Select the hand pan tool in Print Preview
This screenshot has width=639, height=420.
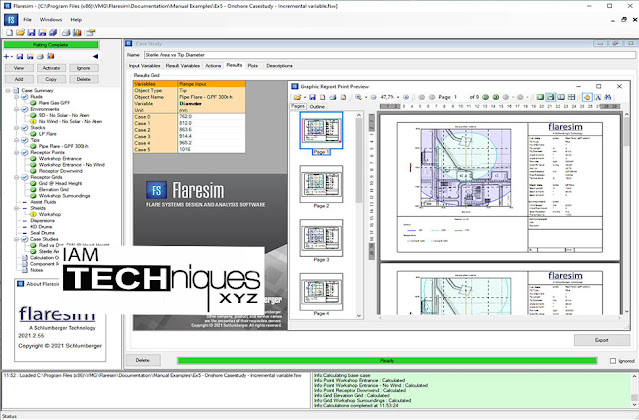pos(587,97)
